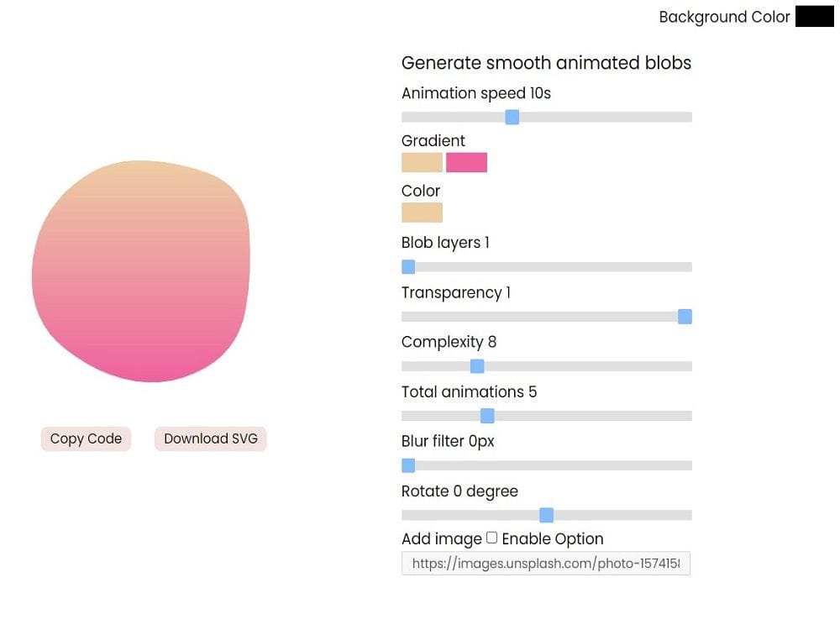Image resolution: width=840 pixels, height=630 pixels.
Task: Click the Color swatch below Gradient
Action: [x=422, y=213]
